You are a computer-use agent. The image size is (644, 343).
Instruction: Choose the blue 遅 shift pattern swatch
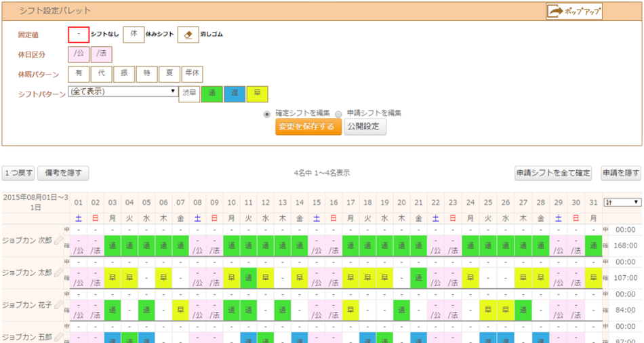click(235, 94)
